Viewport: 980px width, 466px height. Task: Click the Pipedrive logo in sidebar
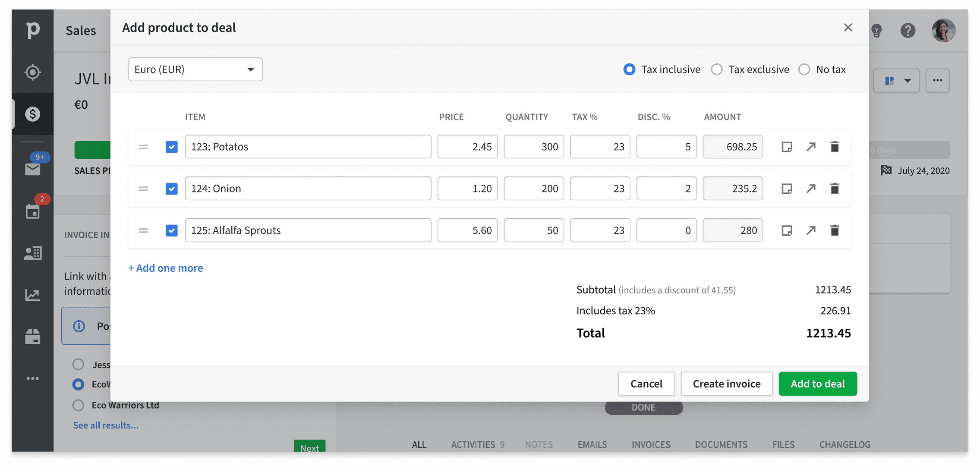(x=33, y=30)
